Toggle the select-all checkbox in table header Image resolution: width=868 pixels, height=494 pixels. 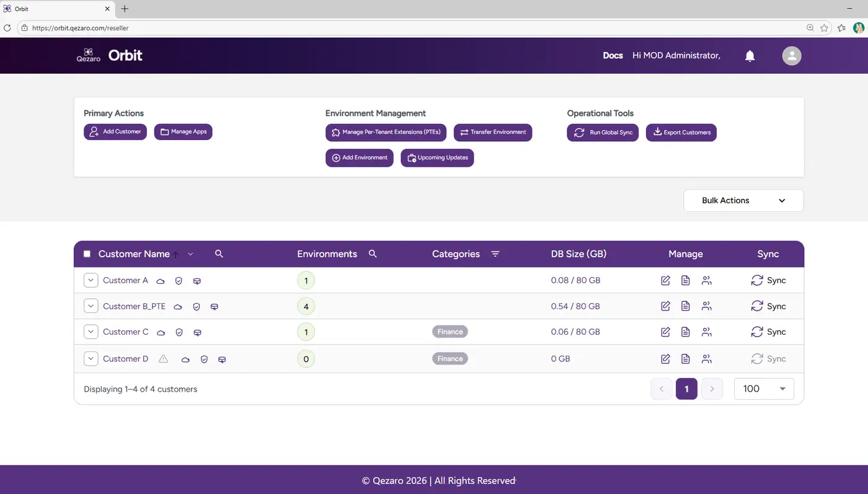coord(87,254)
